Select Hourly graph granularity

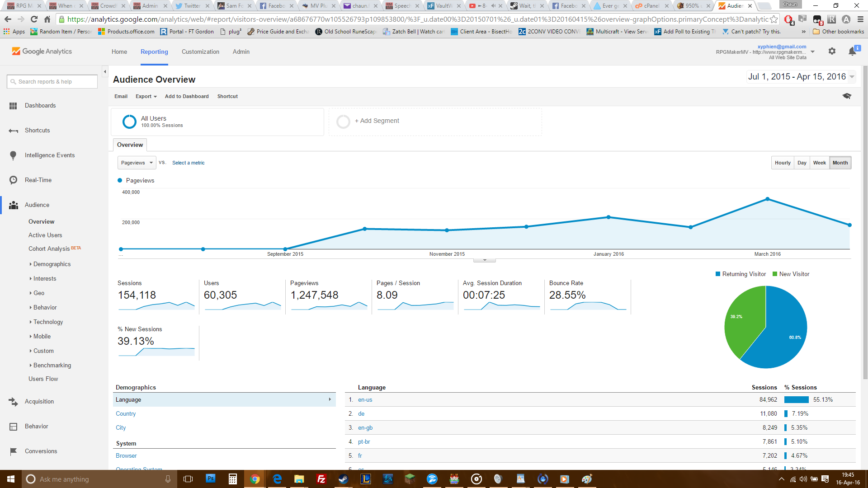pyautogui.click(x=783, y=163)
